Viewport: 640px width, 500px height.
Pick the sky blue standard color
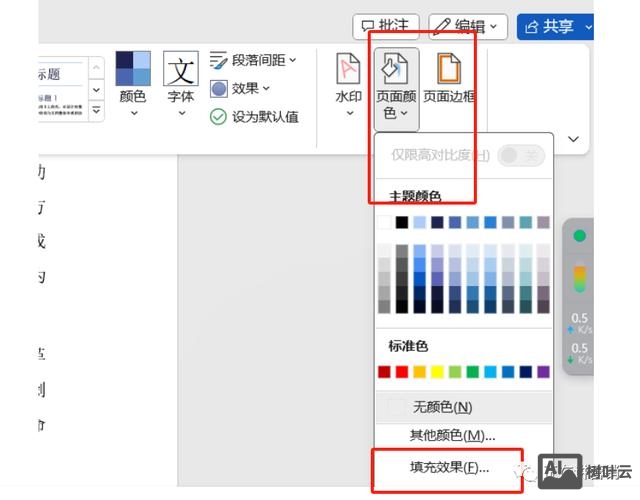coord(490,372)
